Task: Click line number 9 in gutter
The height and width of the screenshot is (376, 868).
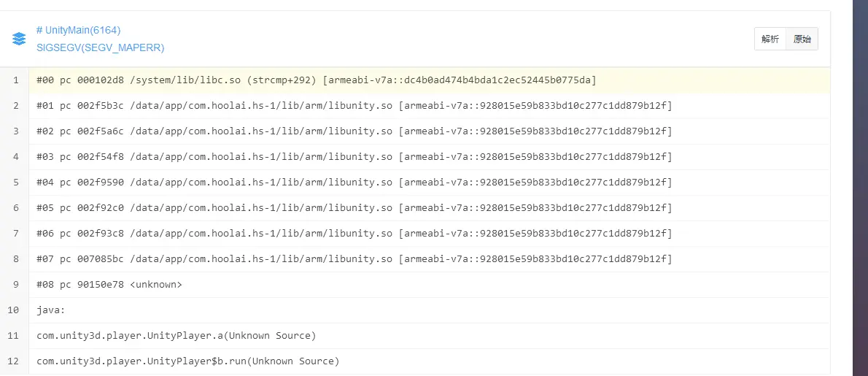Action: coord(16,285)
